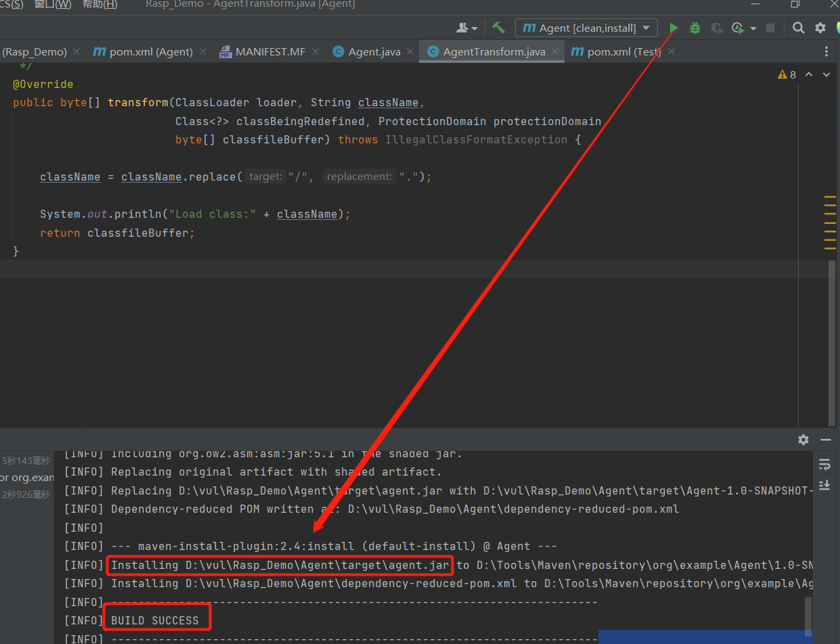Image resolution: width=840 pixels, height=644 pixels.
Task: Open Run panel settings gear
Action: coord(803,440)
